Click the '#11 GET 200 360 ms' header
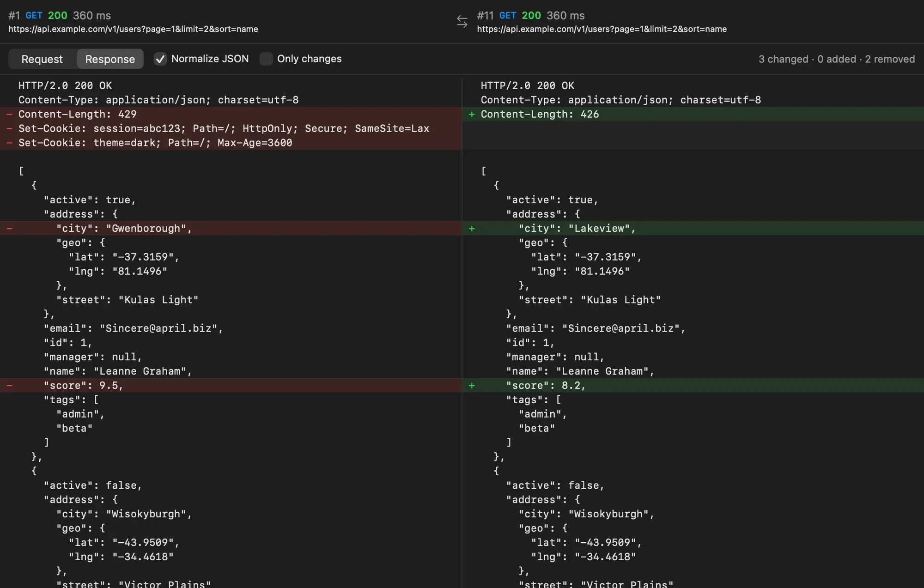 [x=531, y=15]
